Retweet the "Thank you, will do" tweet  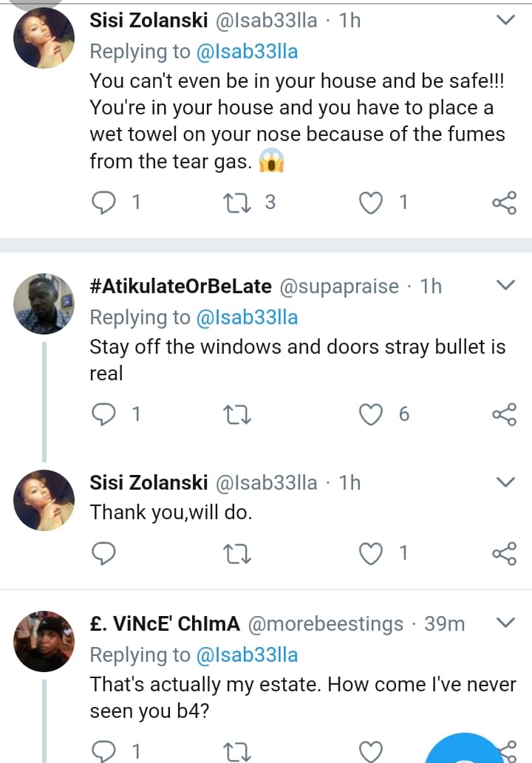point(241,552)
